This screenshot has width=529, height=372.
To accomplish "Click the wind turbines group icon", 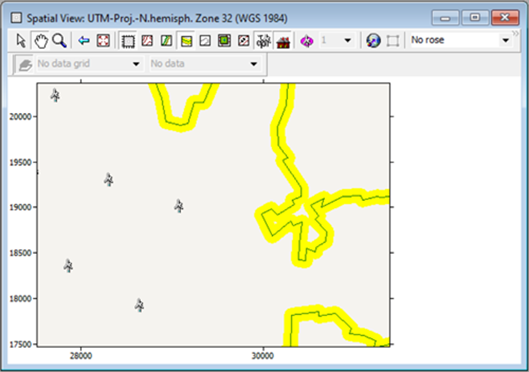I will pos(263,41).
